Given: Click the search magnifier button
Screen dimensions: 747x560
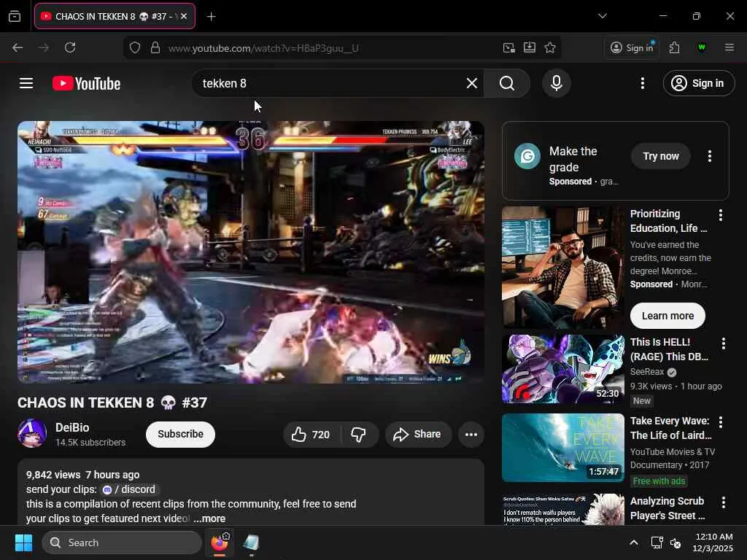Looking at the screenshot, I should pyautogui.click(x=507, y=83).
